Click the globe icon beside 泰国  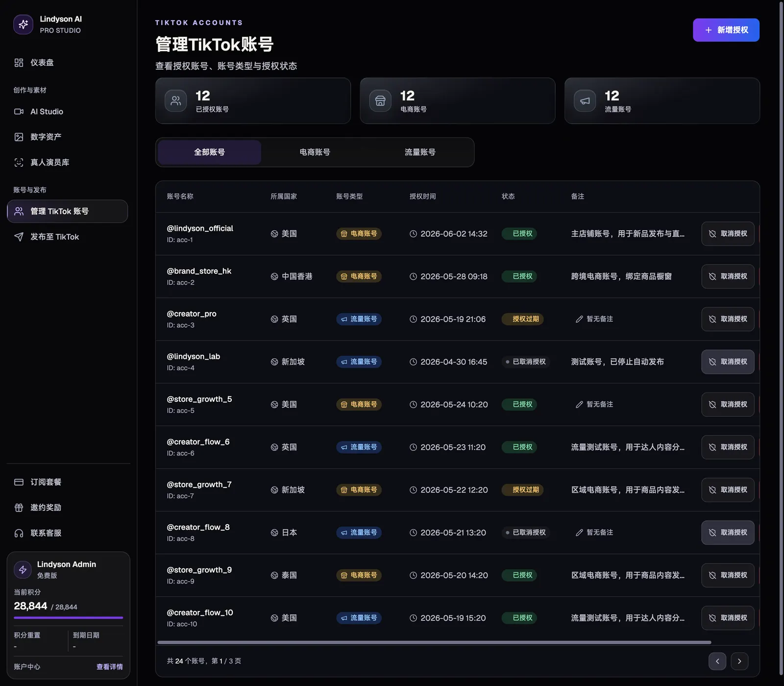tap(274, 575)
